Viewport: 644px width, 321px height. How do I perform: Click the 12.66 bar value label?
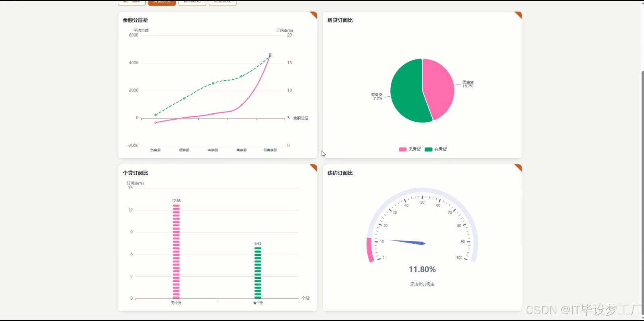click(x=176, y=201)
